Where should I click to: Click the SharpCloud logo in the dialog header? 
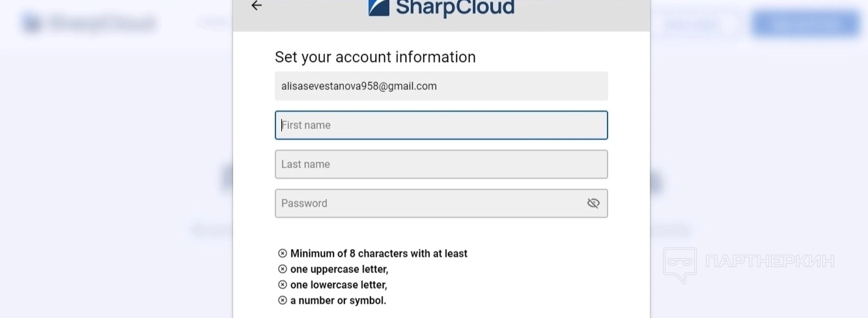pos(441,8)
